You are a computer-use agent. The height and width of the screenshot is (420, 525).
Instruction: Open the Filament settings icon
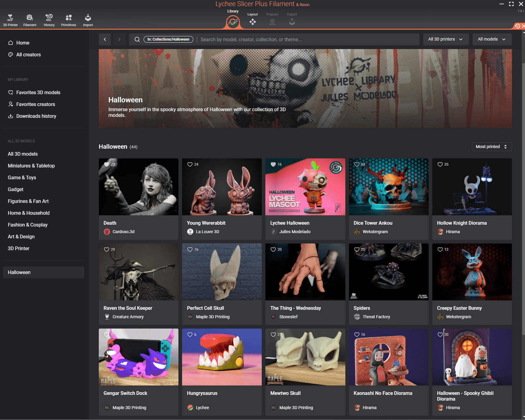(30, 20)
